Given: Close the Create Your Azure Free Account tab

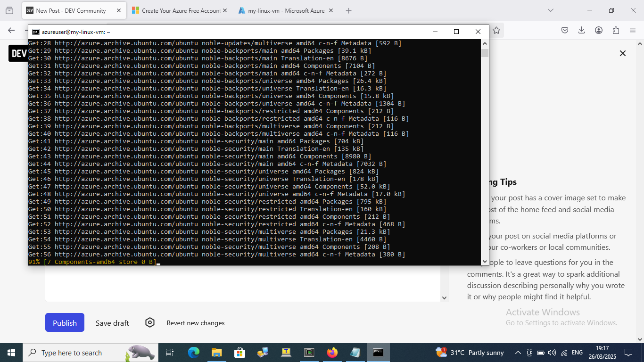Looking at the screenshot, I should (224, 10).
